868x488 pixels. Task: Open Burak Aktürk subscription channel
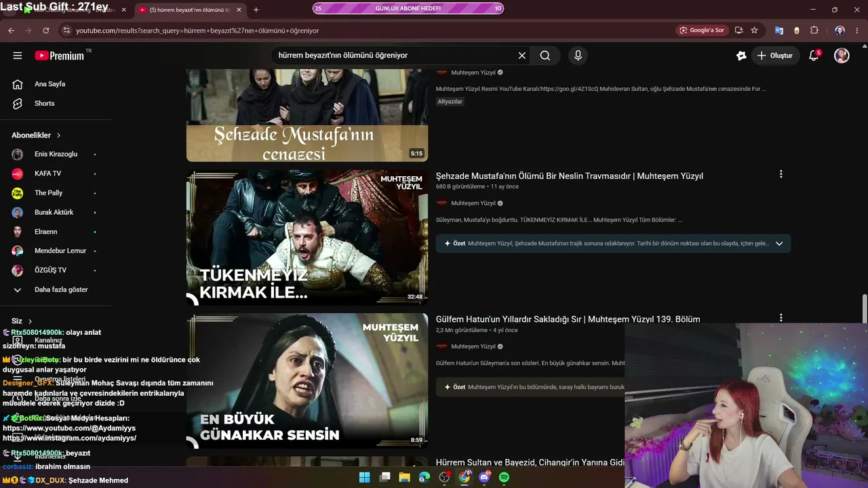pyautogui.click(x=56, y=212)
